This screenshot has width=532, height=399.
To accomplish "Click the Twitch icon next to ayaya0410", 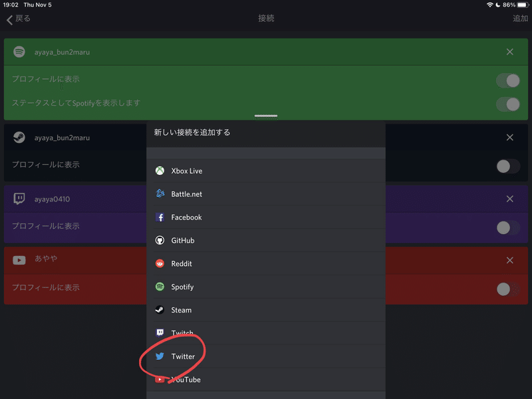I will 19,199.
